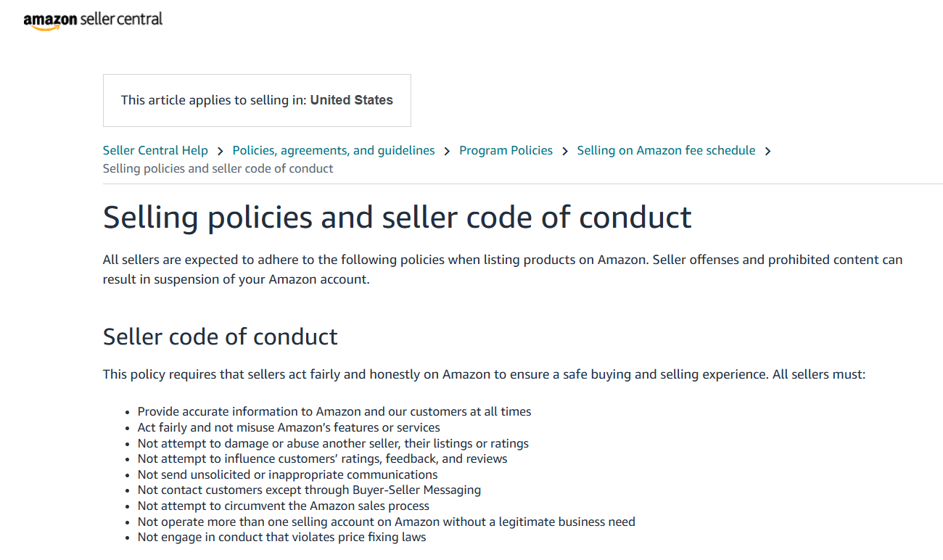Open Selling on Amazon fee schedule link
This screenshot has width=943, height=560.
[x=666, y=150]
